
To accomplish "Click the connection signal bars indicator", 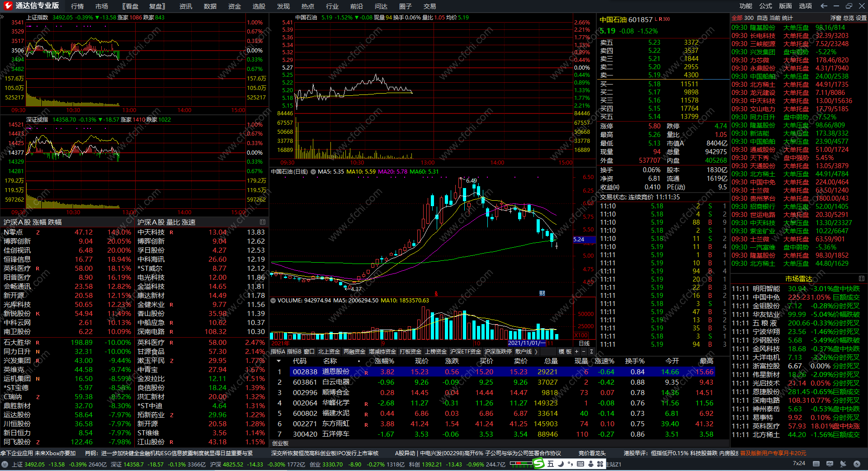I will (x=521, y=464).
